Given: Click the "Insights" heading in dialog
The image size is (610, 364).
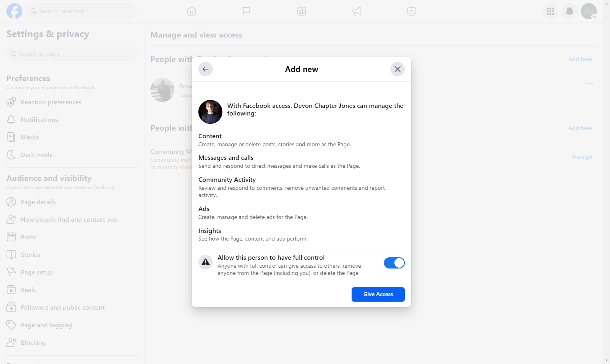Looking at the screenshot, I should coord(210,231).
